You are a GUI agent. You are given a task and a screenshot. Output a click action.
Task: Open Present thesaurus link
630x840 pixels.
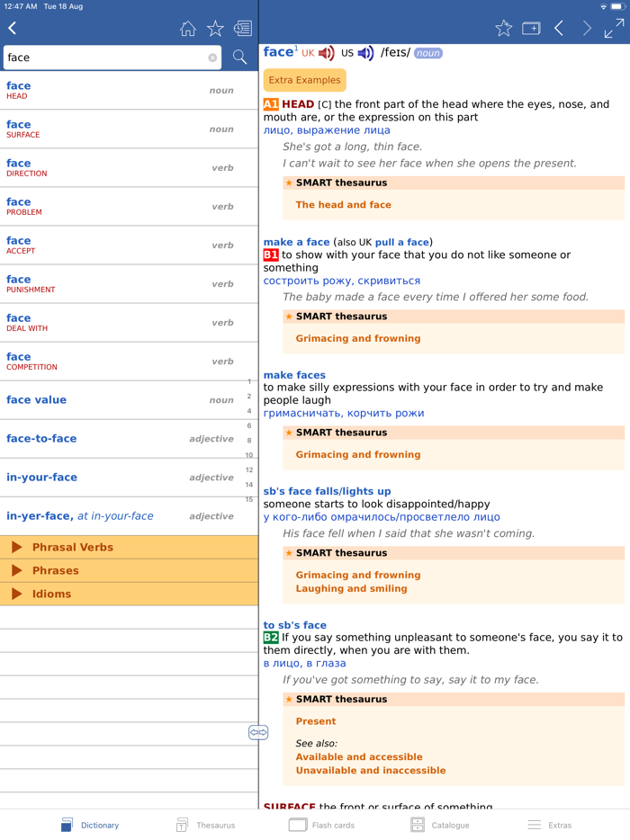click(316, 721)
